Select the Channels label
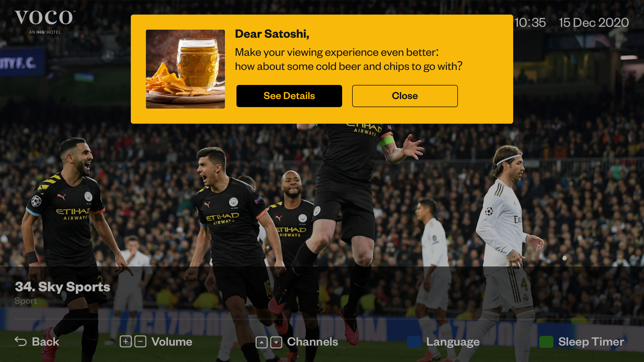This screenshot has width=644, height=362. (313, 342)
